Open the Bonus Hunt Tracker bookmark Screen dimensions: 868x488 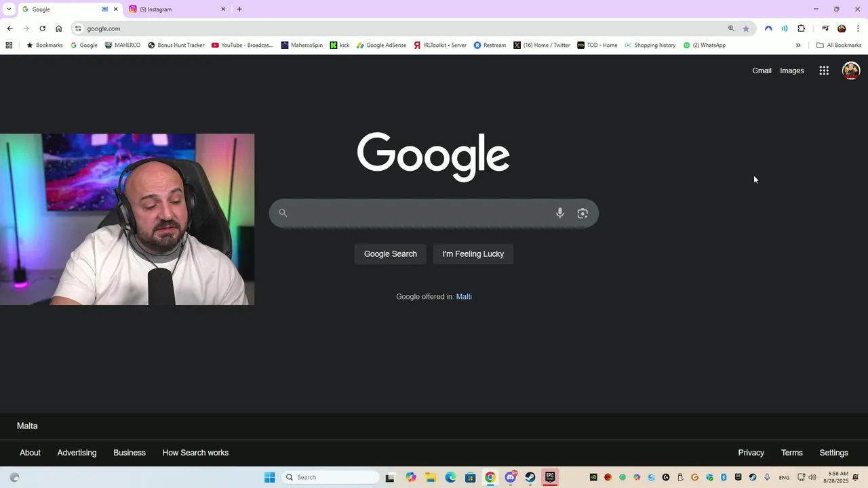click(176, 45)
